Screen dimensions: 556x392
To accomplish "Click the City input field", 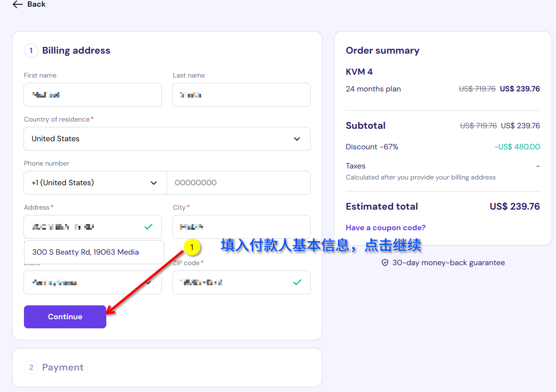I will [x=241, y=227].
